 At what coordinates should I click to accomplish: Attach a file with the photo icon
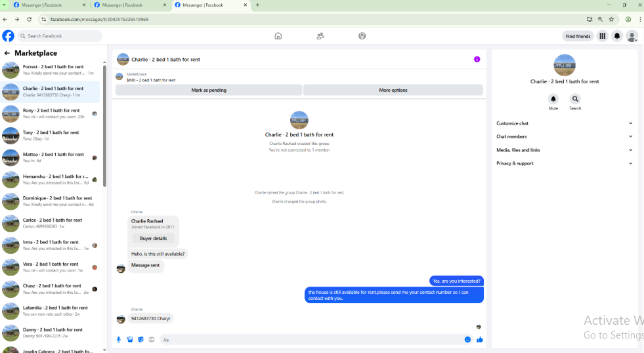tap(130, 339)
